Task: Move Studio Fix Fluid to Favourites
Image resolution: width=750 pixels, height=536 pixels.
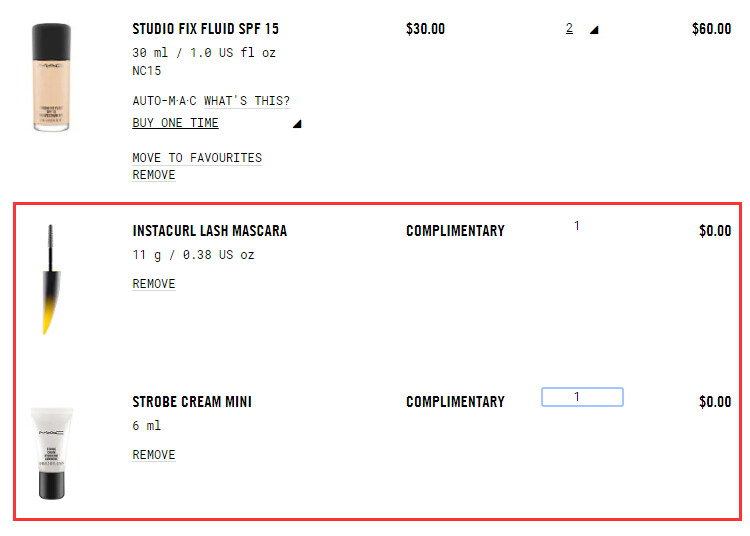Action: pos(197,158)
